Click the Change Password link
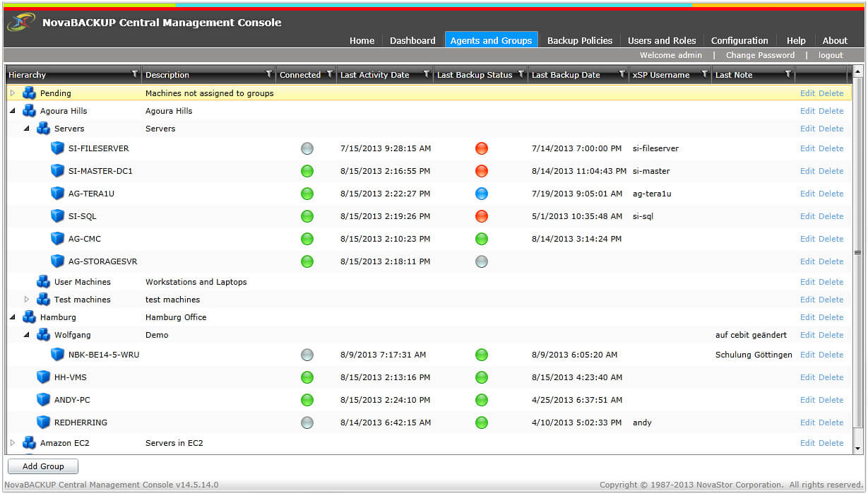This screenshot has width=868, height=496. pyautogui.click(x=760, y=55)
